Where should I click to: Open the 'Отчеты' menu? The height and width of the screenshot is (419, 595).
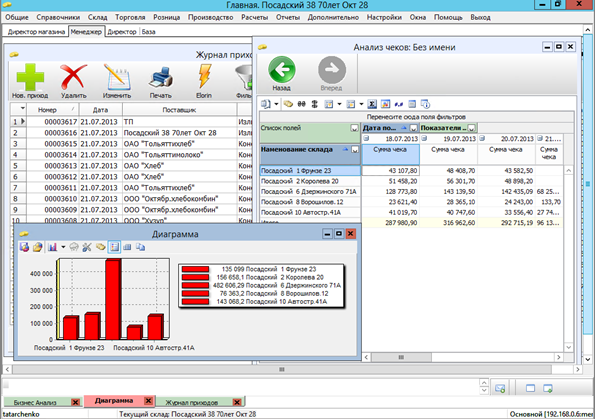point(288,17)
